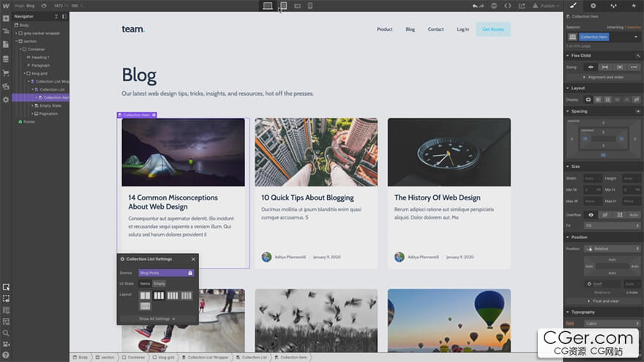Switch to Interactions lightning tab
The height and width of the screenshot is (362, 644).
633,6
